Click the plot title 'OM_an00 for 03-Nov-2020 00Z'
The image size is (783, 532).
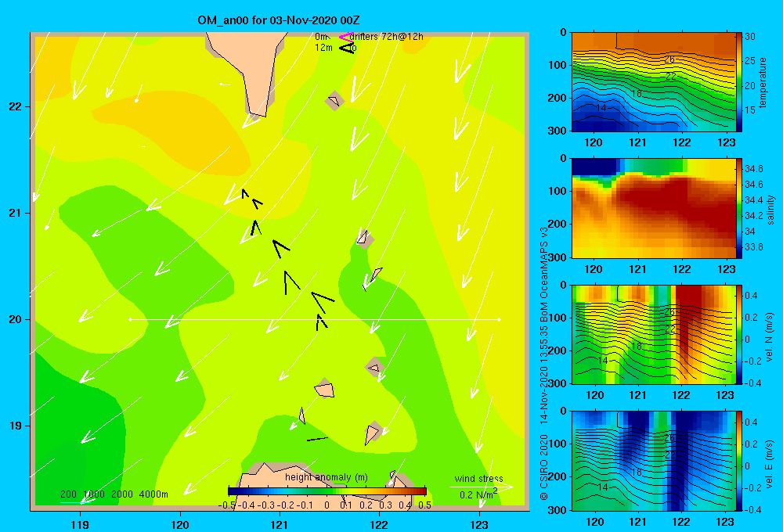279,20
